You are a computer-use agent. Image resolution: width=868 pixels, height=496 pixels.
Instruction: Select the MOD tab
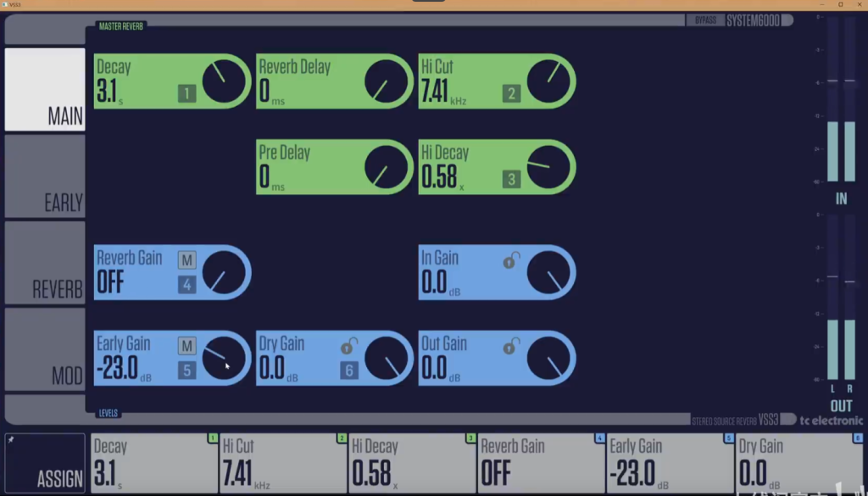click(x=45, y=349)
